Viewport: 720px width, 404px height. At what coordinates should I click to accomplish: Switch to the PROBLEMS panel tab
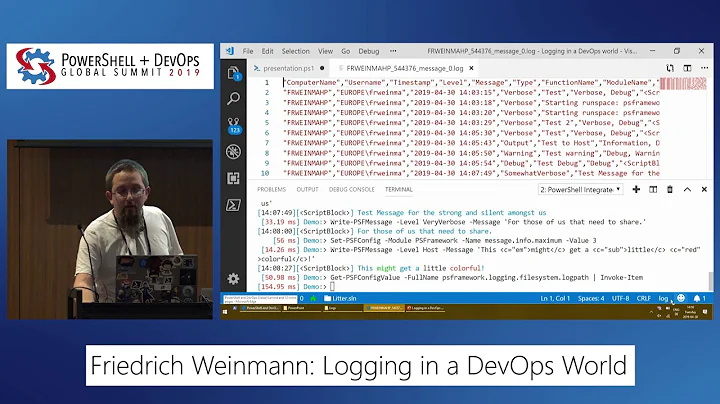click(x=271, y=189)
